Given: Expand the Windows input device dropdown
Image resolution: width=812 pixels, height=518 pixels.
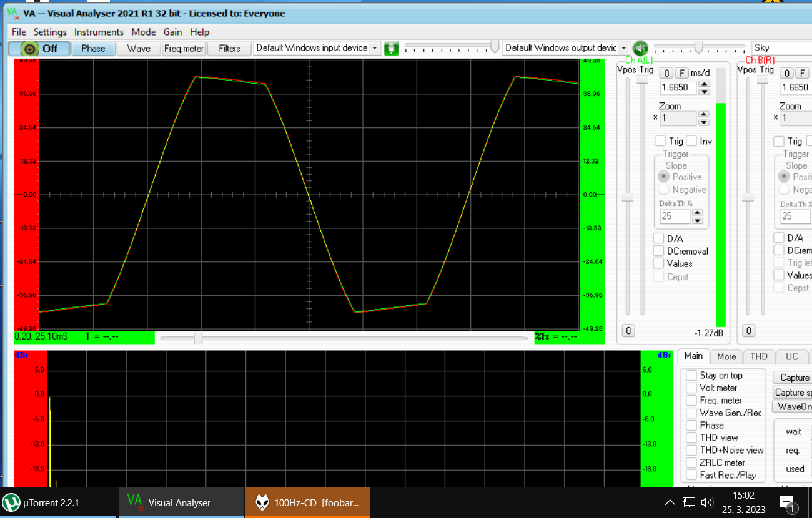Looking at the screenshot, I should point(374,48).
